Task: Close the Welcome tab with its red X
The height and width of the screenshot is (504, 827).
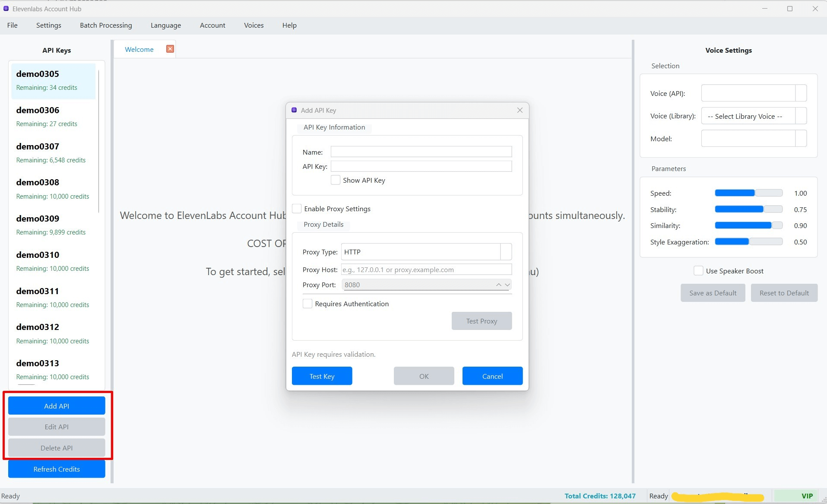Action: point(170,49)
